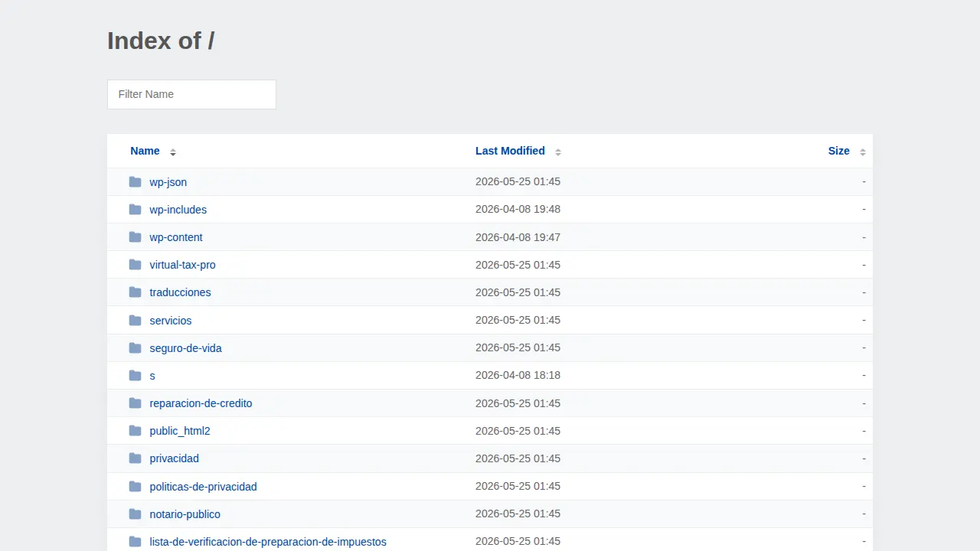This screenshot has height=551, width=980.
Task: Open the public_html2 directory link
Action: [x=180, y=431]
